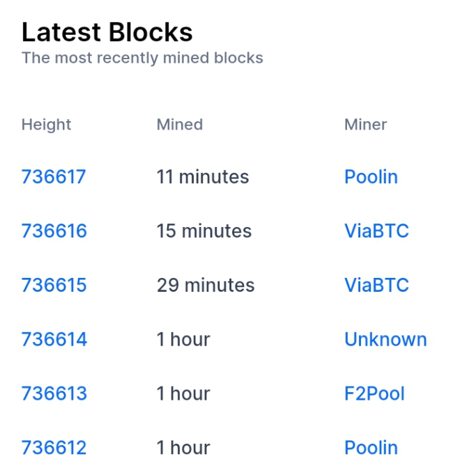Click the 29 minutes mined time
The height and width of the screenshot is (475, 476).
[x=206, y=285]
